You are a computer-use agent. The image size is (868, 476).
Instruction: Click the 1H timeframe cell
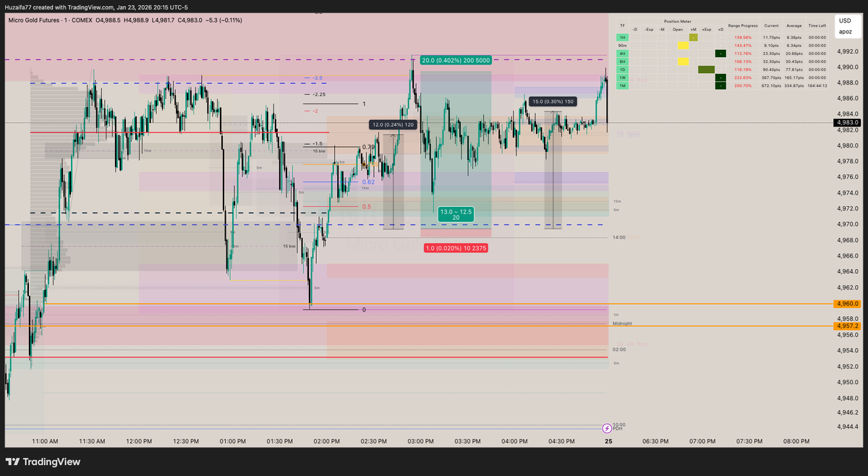click(622, 38)
